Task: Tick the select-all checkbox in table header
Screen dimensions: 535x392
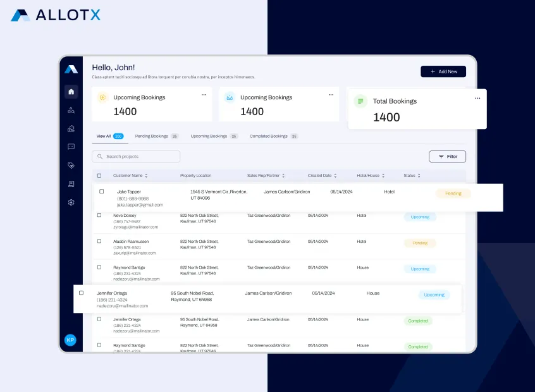Action: pos(99,176)
